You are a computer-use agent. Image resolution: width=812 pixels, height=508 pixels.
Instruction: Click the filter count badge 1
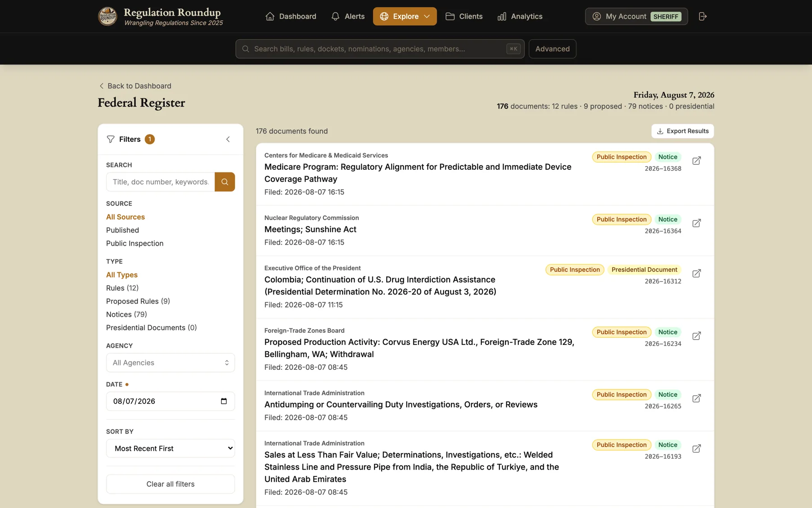pos(149,139)
